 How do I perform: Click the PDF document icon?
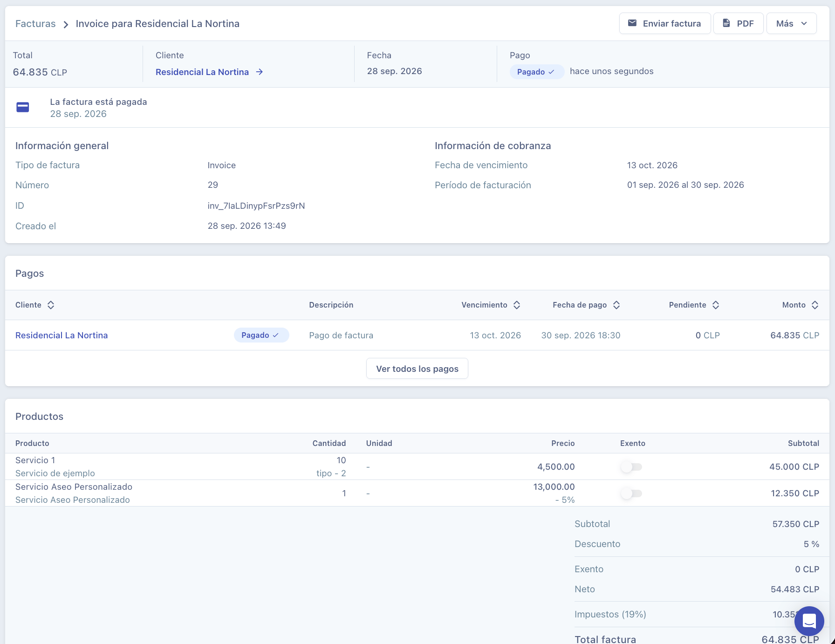(x=726, y=23)
